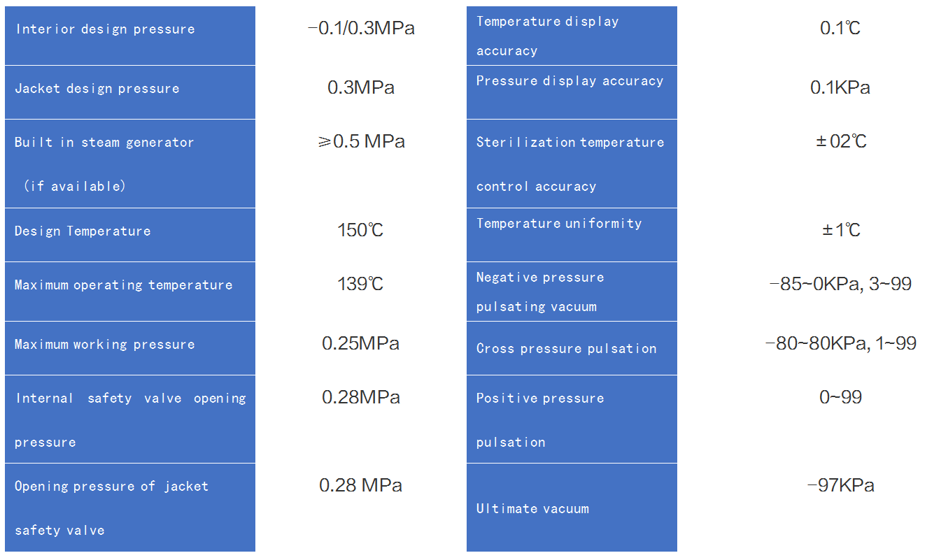Click the 0.1KPa value
The height and width of the screenshot is (560, 948).
click(x=840, y=87)
